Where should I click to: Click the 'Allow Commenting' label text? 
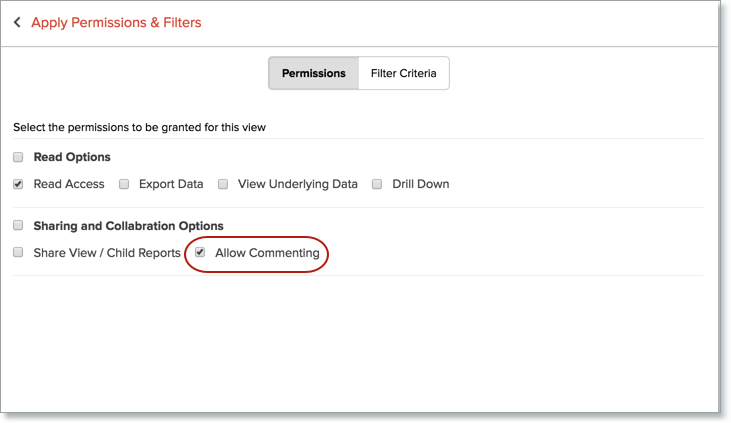click(x=267, y=253)
